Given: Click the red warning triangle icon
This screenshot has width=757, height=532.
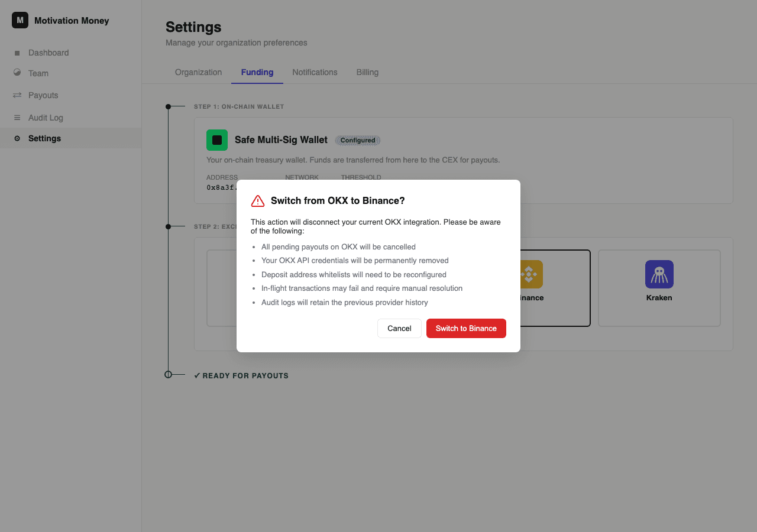Looking at the screenshot, I should 258,201.
